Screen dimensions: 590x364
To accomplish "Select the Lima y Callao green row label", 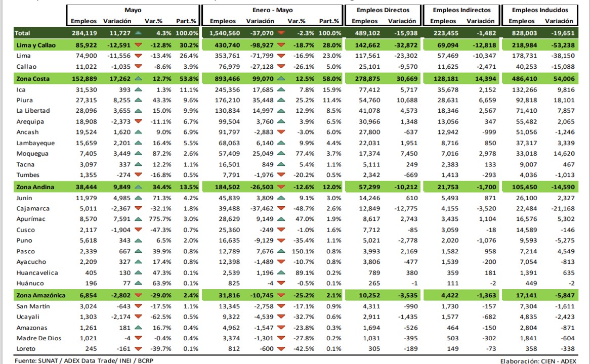I will (36, 45).
